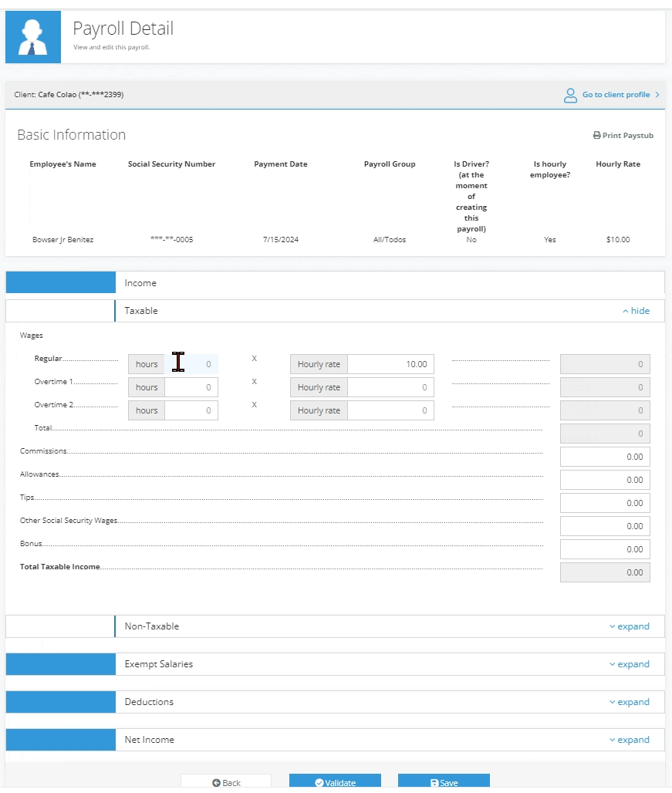The height and width of the screenshot is (793, 672).
Task: Click the Allowances amount field
Action: (605, 480)
